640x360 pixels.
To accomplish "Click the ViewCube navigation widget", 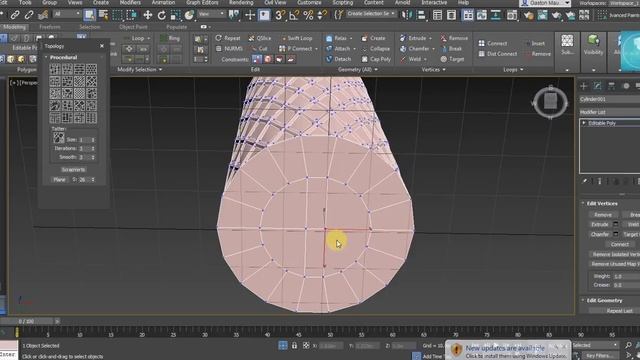I will (x=550, y=102).
